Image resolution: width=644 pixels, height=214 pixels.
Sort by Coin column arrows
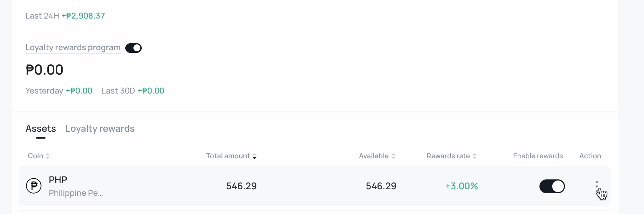point(48,156)
